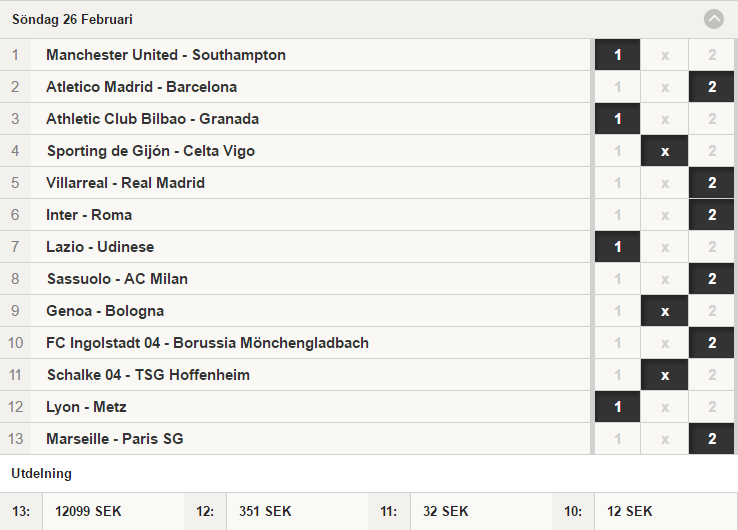Choose 1 for Athletic Club Bilbao - Granada

(x=617, y=119)
